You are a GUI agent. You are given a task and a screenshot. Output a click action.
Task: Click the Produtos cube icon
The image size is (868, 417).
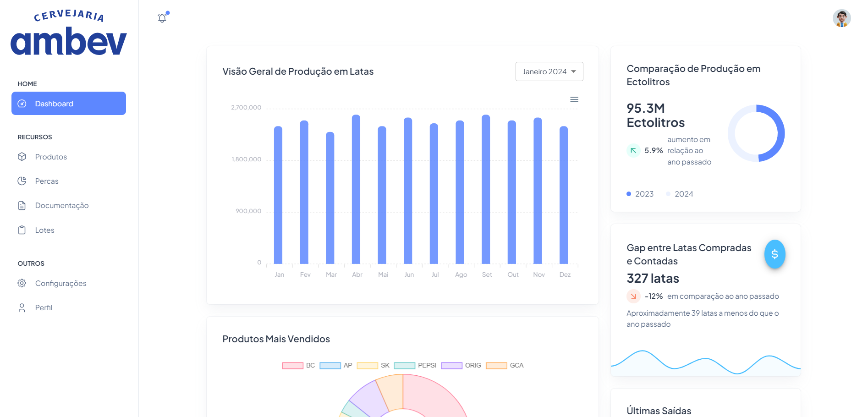tap(22, 157)
